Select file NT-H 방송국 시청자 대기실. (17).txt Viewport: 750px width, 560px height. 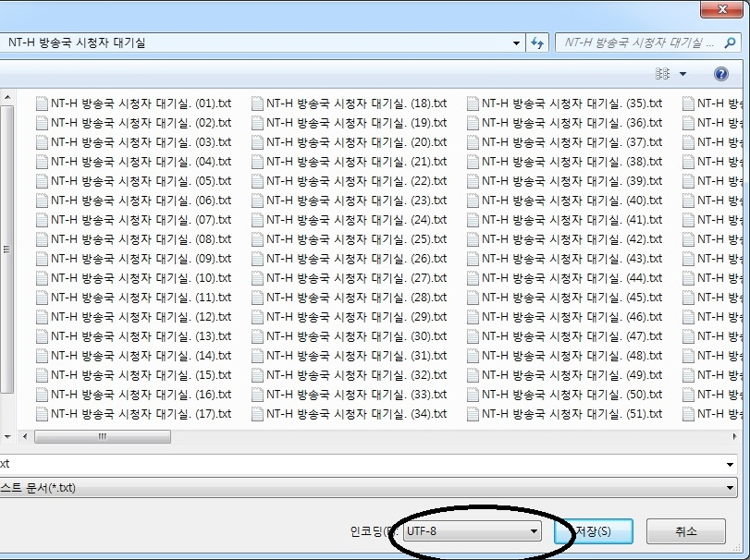141,414
